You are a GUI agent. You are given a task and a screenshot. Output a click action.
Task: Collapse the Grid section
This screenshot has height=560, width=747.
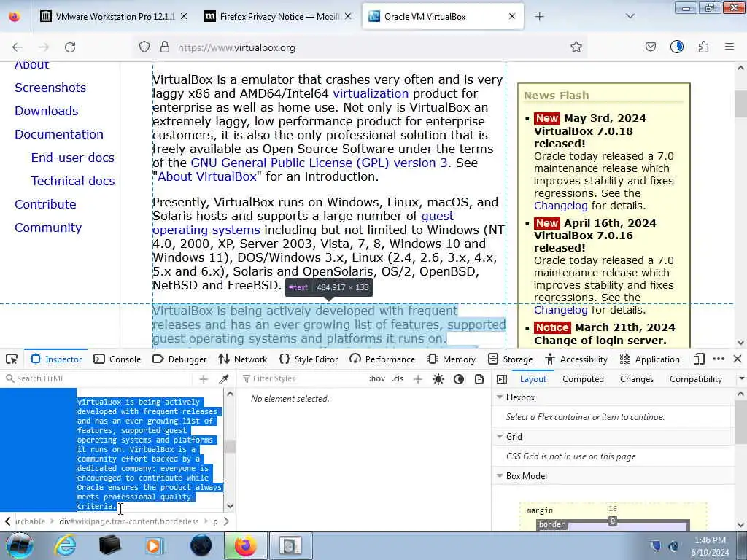tap(500, 437)
